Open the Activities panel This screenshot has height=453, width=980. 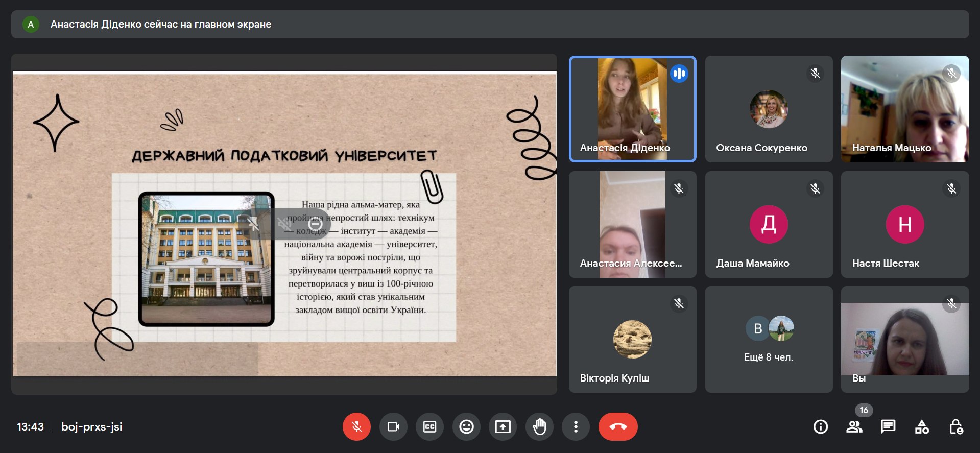(x=922, y=426)
